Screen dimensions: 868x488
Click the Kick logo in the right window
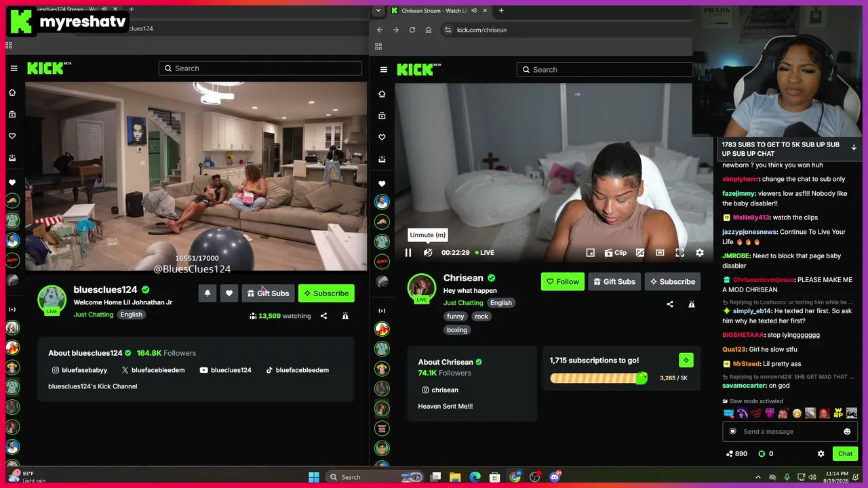tap(419, 70)
